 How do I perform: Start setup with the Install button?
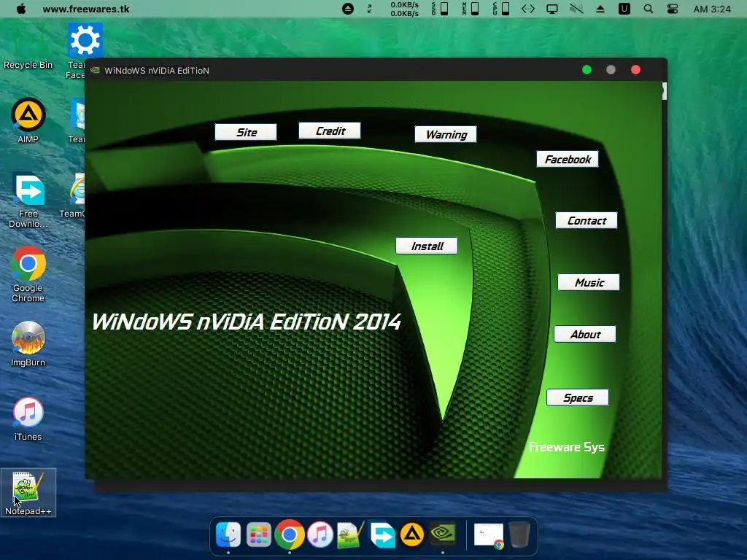pos(427,246)
